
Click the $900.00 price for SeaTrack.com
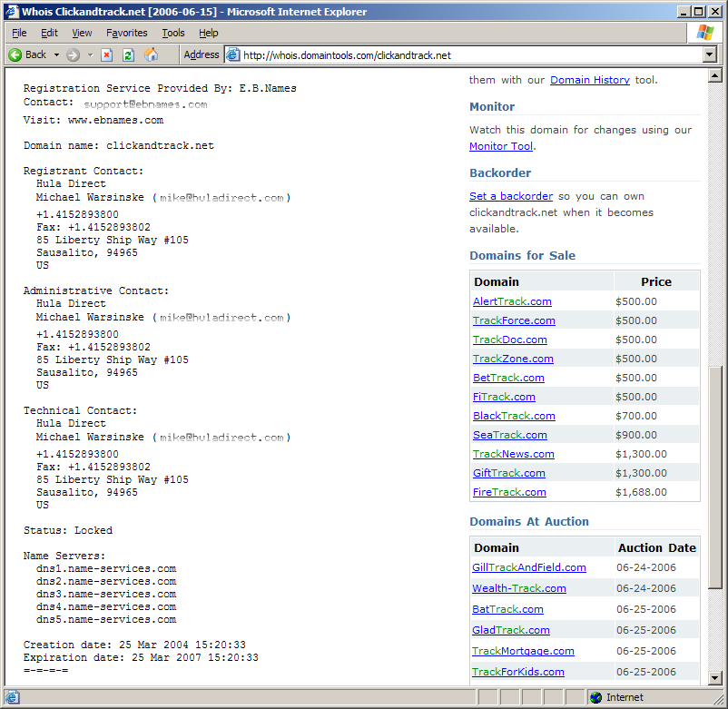636,435
